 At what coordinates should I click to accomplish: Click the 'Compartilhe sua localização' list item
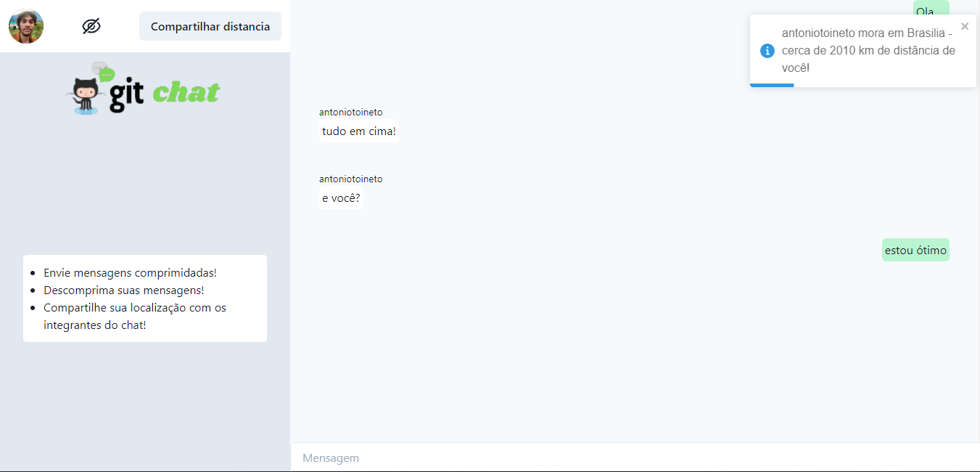pos(135,317)
